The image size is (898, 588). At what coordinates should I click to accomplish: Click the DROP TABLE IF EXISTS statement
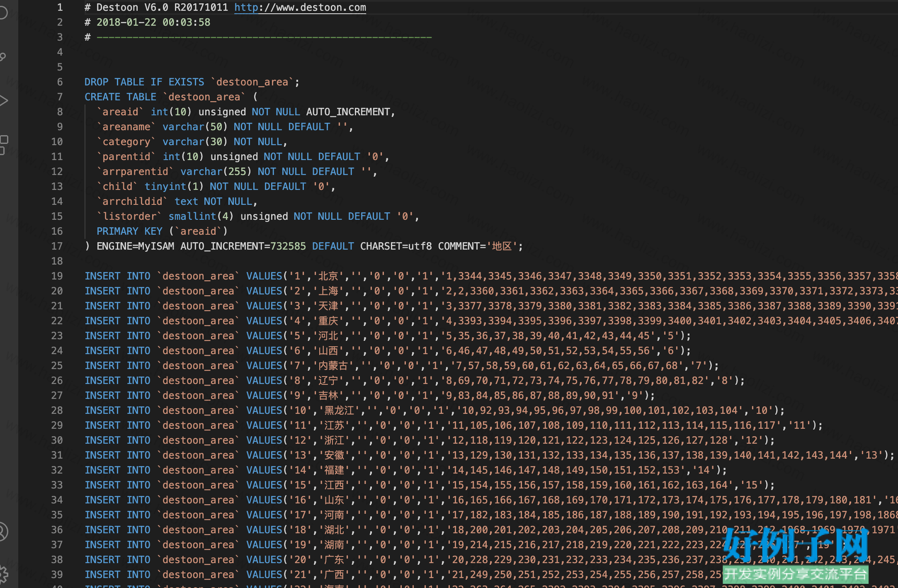(192, 82)
